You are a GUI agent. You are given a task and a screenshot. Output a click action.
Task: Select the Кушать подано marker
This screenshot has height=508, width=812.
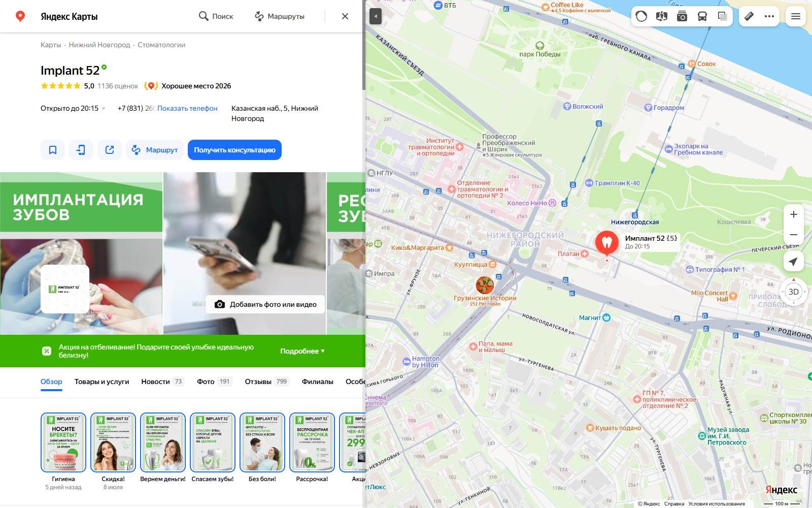(590, 428)
